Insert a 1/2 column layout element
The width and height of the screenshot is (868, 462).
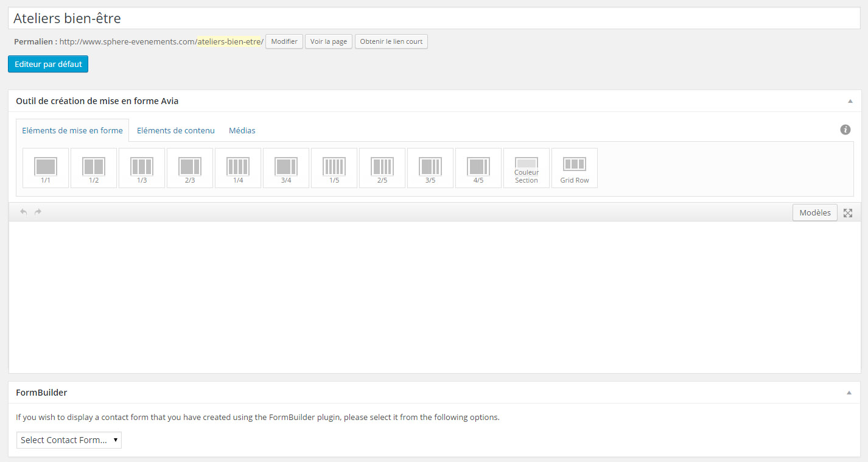(94, 168)
